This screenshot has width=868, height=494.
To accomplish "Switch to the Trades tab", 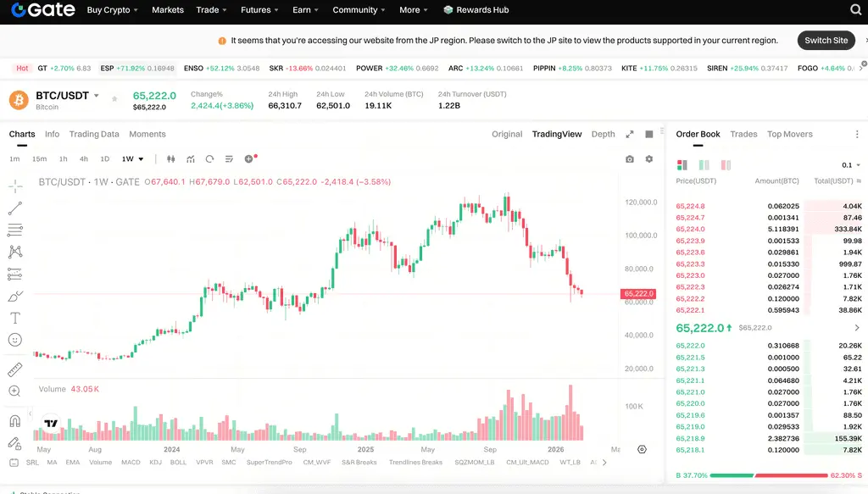I will (743, 134).
